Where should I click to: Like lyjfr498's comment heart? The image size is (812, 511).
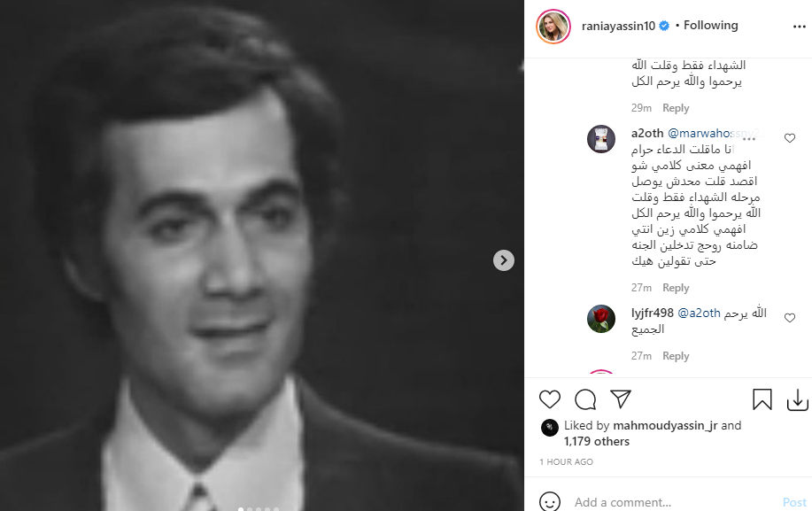point(790,318)
